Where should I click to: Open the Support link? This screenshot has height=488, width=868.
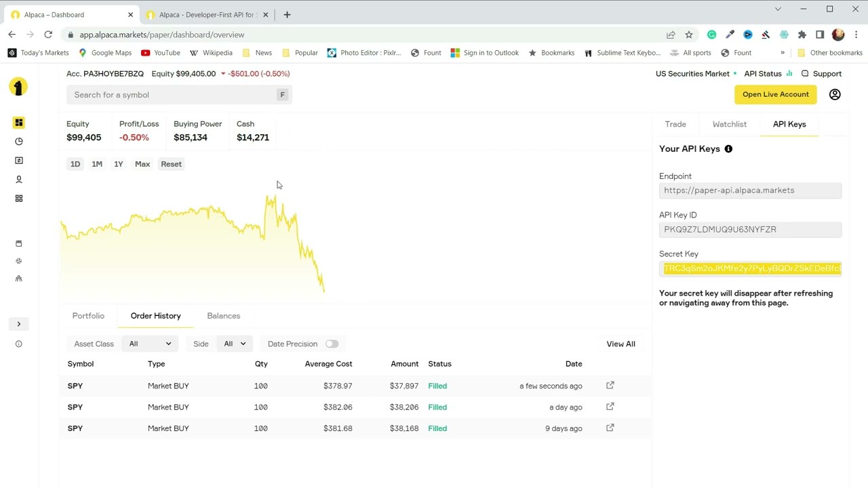(821, 74)
